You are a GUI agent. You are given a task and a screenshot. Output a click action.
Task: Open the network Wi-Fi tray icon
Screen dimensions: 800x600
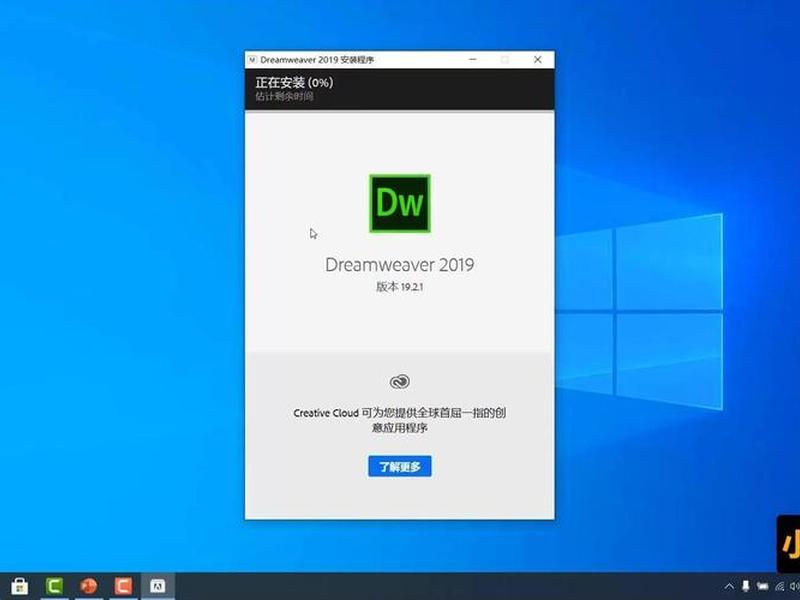780,586
